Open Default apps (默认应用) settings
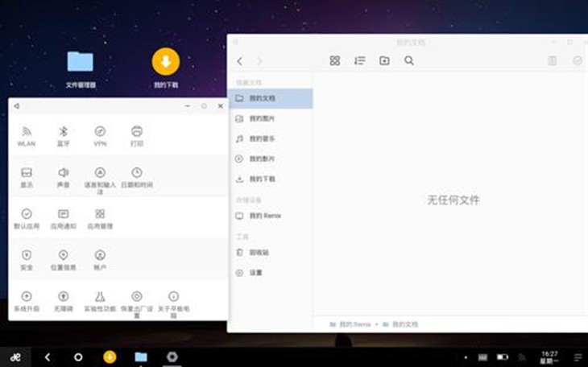This screenshot has height=367, width=588. (27, 219)
